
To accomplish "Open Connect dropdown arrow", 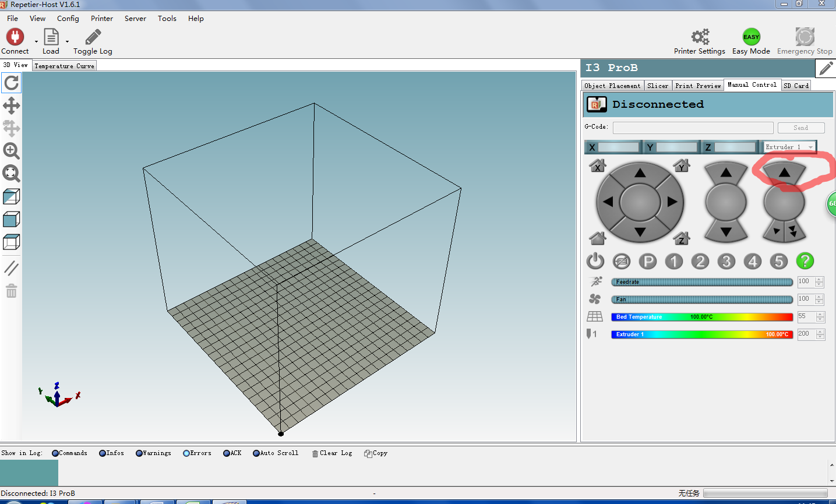I will (x=36, y=41).
